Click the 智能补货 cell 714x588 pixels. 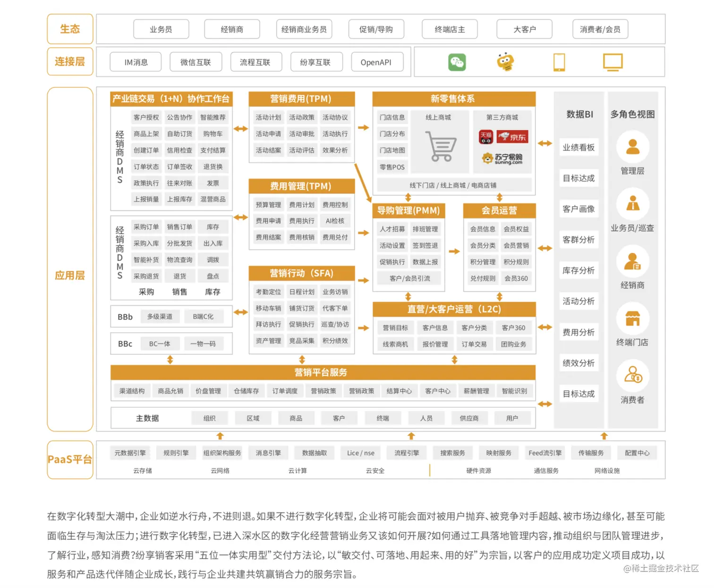[x=146, y=260]
